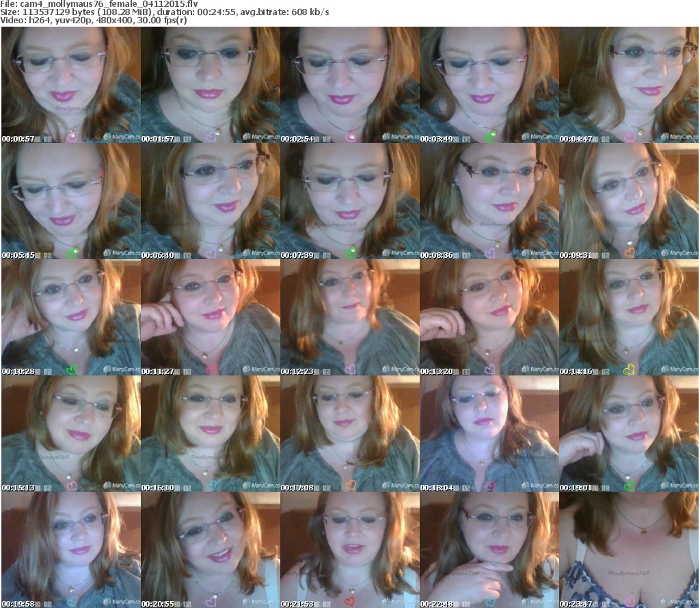View the 00:10:28 video frame
Screen dimensions: 700x608
[71, 317]
